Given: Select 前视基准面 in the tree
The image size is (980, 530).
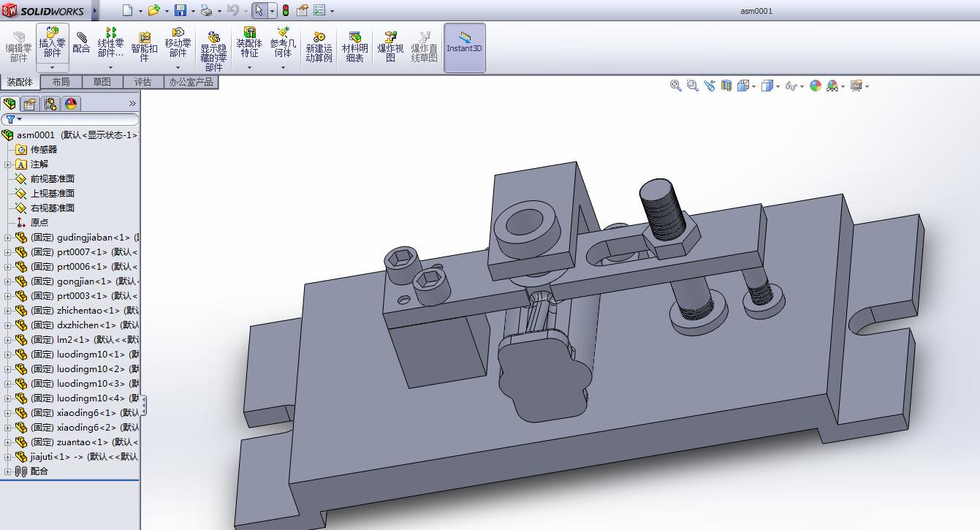Looking at the screenshot, I should tap(52, 179).
